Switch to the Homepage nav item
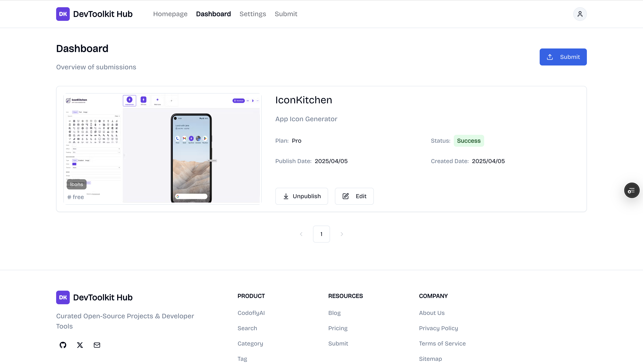The width and height of the screenshot is (643, 364). point(170,14)
